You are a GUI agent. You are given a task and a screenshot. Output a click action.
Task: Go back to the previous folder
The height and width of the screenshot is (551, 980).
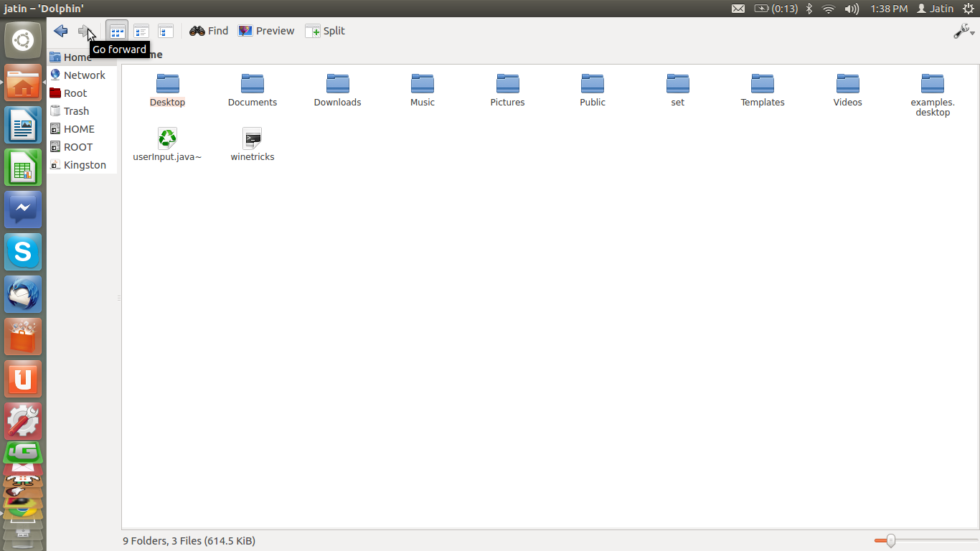click(x=60, y=31)
